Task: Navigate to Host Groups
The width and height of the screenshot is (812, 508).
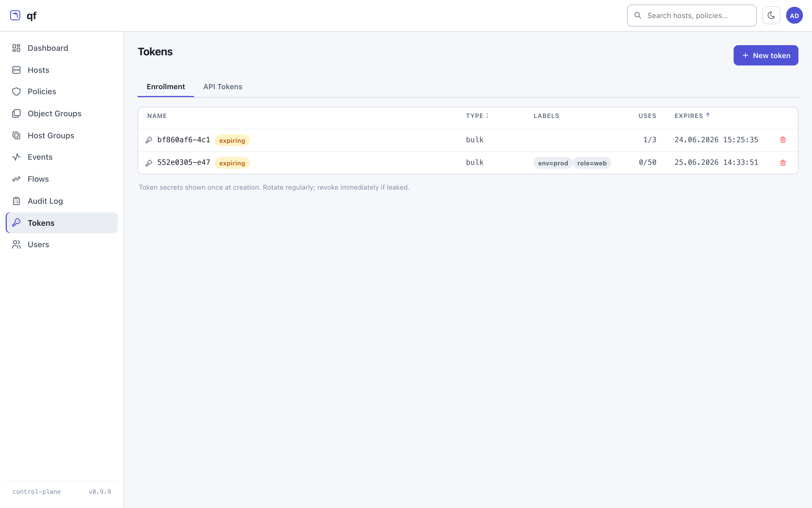Action: click(62, 135)
